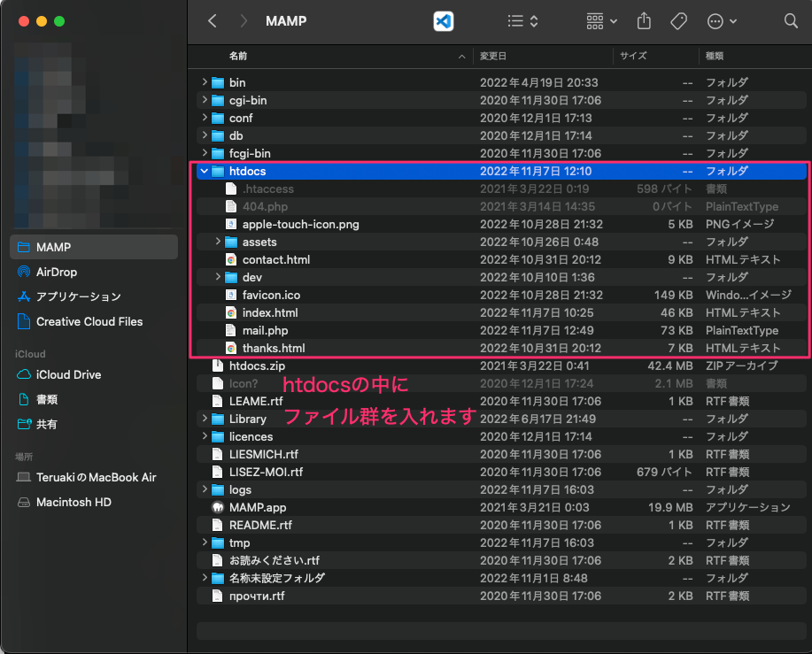
Task: Select the お読みください.rtf file name
Action: (275, 560)
